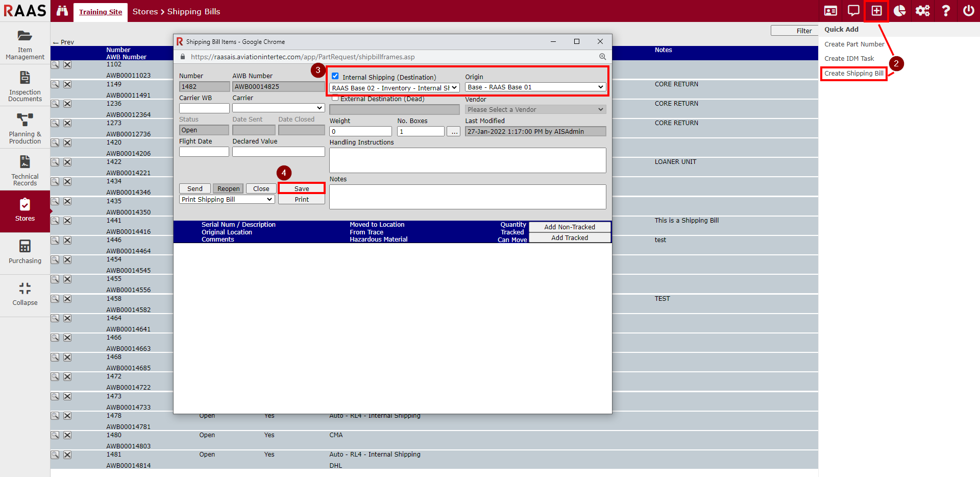This screenshot has width=980, height=477.
Task: Select Create Shipping Bill from Quick Add
Action: point(853,74)
